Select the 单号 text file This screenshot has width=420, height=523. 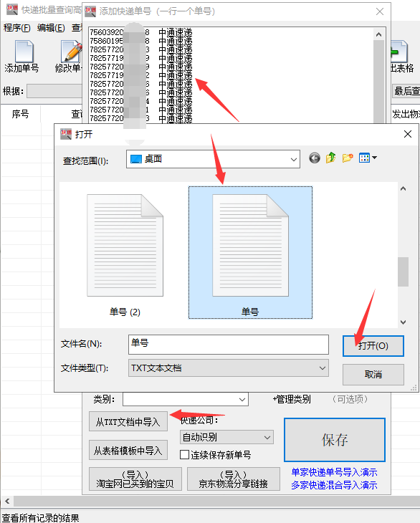(x=250, y=252)
